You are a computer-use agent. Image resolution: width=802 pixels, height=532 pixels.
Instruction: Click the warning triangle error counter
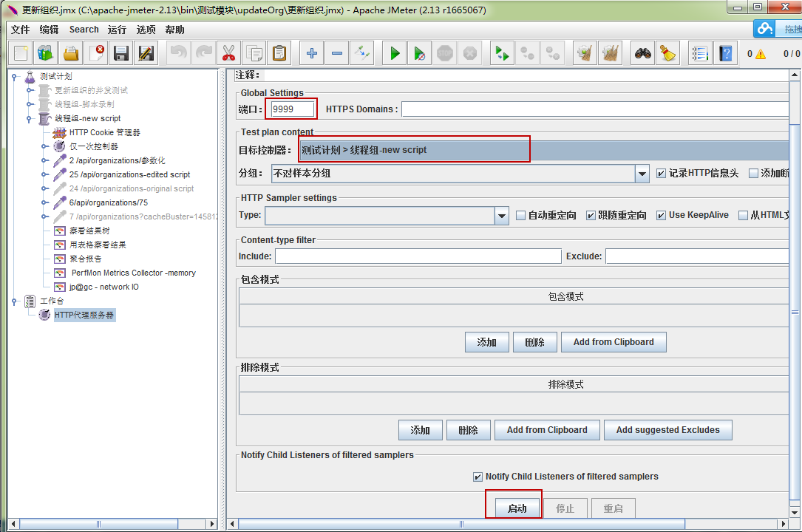point(760,54)
